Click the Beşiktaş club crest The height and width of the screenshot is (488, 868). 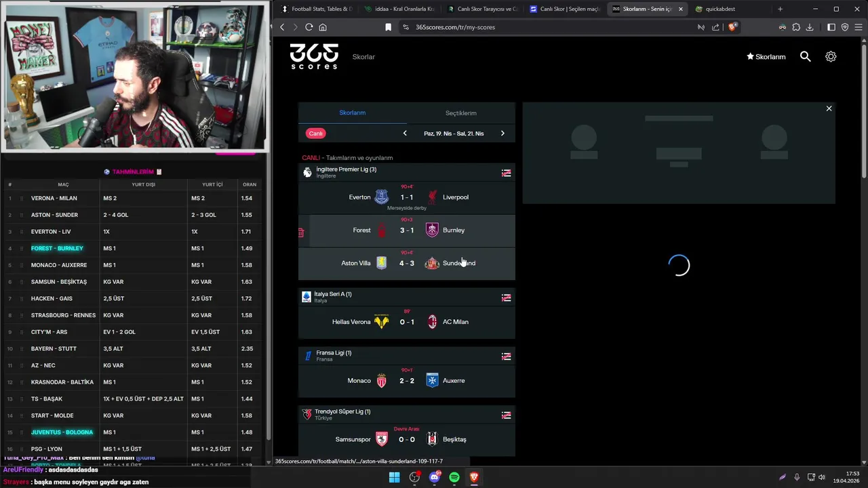[432, 439]
